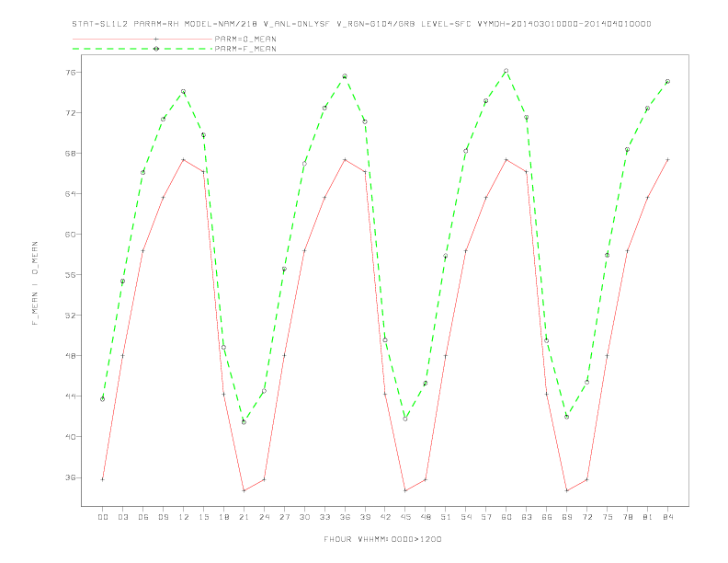Viewport: 728px width, 563px height.
Task: Click x-axis tick label 30
Action: click(304, 517)
